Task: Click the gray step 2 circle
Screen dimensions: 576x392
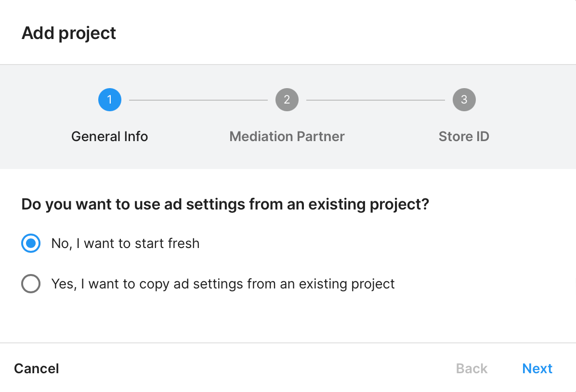Action: tap(287, 100)
